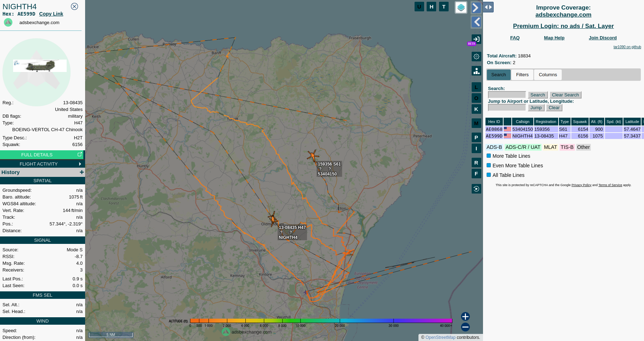Screen dimensions: 644x341
Task: Select the NIGHTH4 helicopter on map
Action: (x=273, y=219)
